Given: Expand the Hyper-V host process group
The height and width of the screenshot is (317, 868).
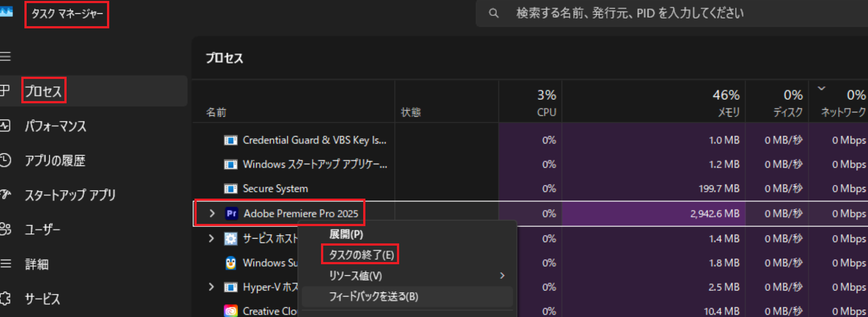Looking at the screenshot, I should [x=211, y=287].
